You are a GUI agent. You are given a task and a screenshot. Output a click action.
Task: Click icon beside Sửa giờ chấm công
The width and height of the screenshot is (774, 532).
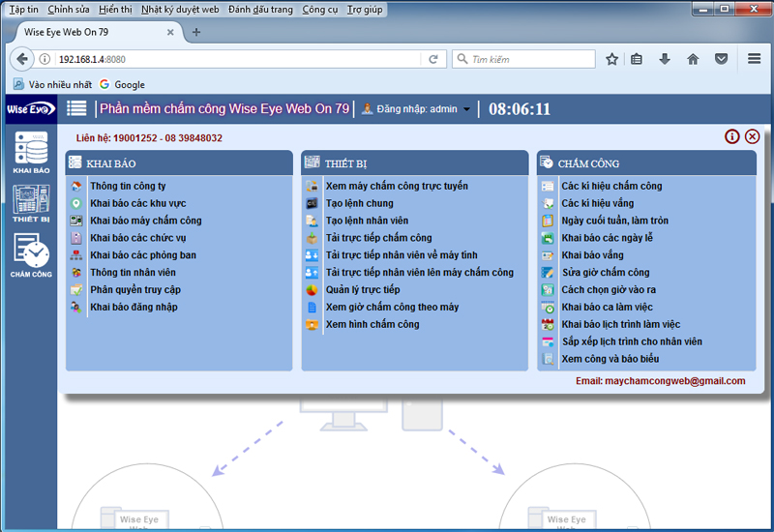point(548,273)
